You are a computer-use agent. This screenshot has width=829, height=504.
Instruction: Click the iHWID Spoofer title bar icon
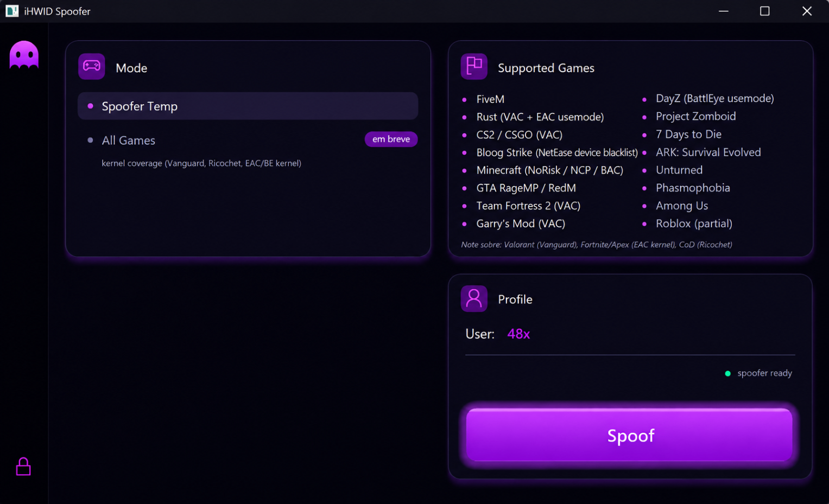click(x=12, y=11)
